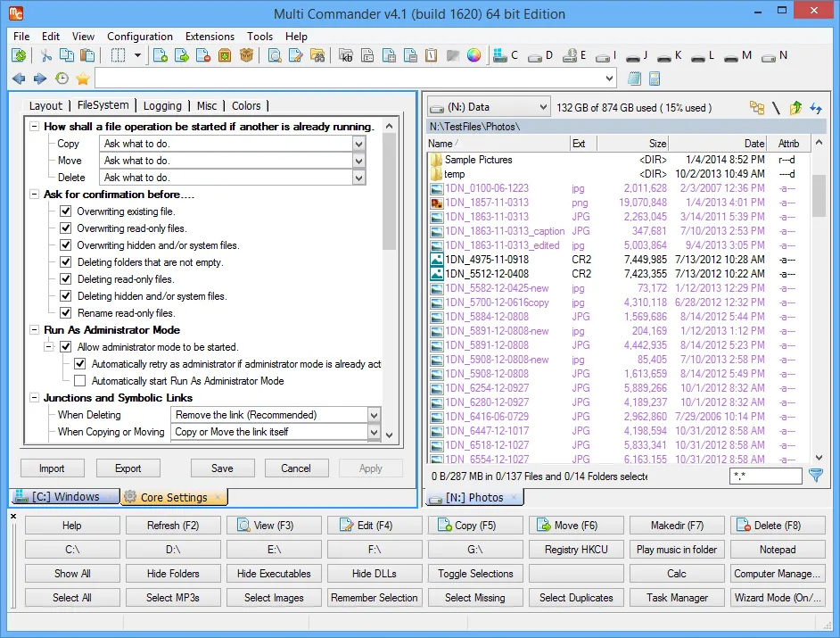
Task: Toggle 'Overwriting hidden and/or system files' checkbox
Action: (65, 245)
